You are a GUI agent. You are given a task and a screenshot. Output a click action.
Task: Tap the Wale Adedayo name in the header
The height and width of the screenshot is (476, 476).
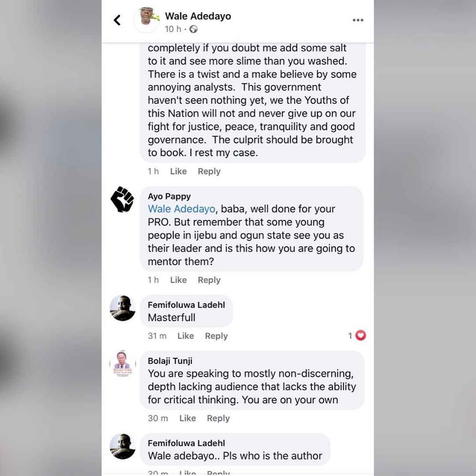198,16
